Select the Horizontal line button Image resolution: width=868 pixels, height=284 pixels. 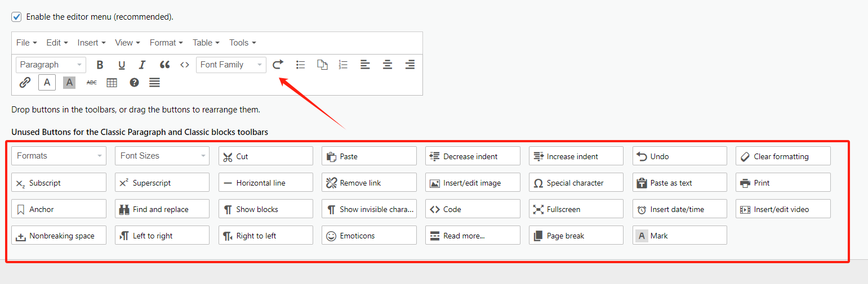[266, 182]
